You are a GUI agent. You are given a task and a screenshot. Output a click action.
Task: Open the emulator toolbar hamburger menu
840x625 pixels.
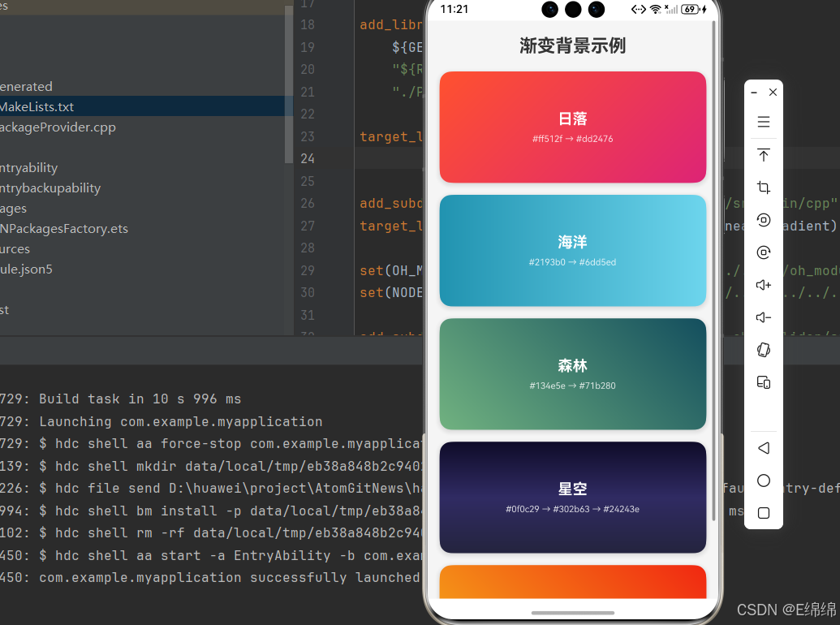(x=764, y=122)
